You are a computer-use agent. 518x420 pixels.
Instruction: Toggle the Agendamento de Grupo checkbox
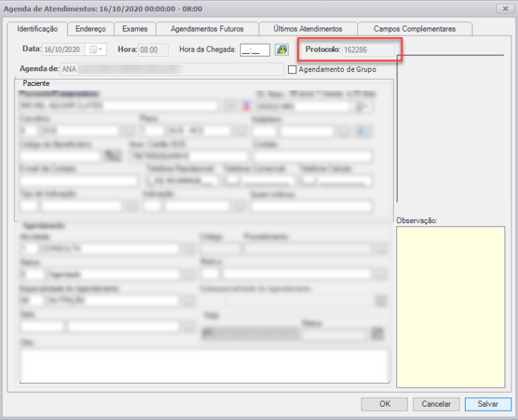tap(292, 69)
